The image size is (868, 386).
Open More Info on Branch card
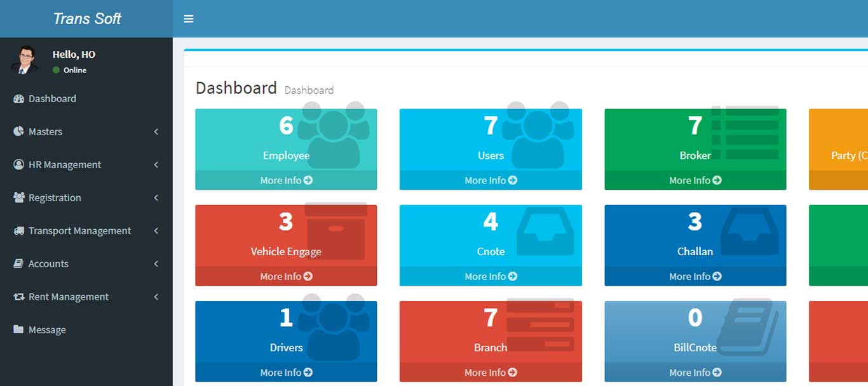[x=491, y=373]
